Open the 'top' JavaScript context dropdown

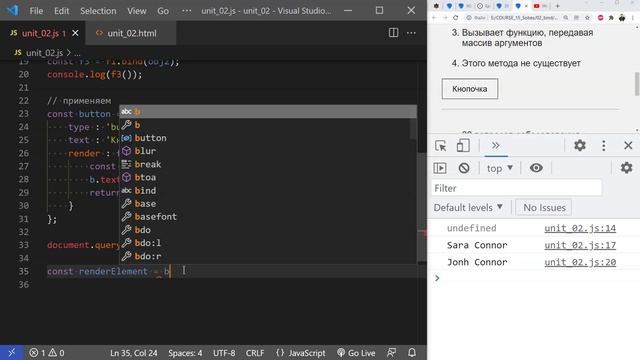tap(500, 168)
